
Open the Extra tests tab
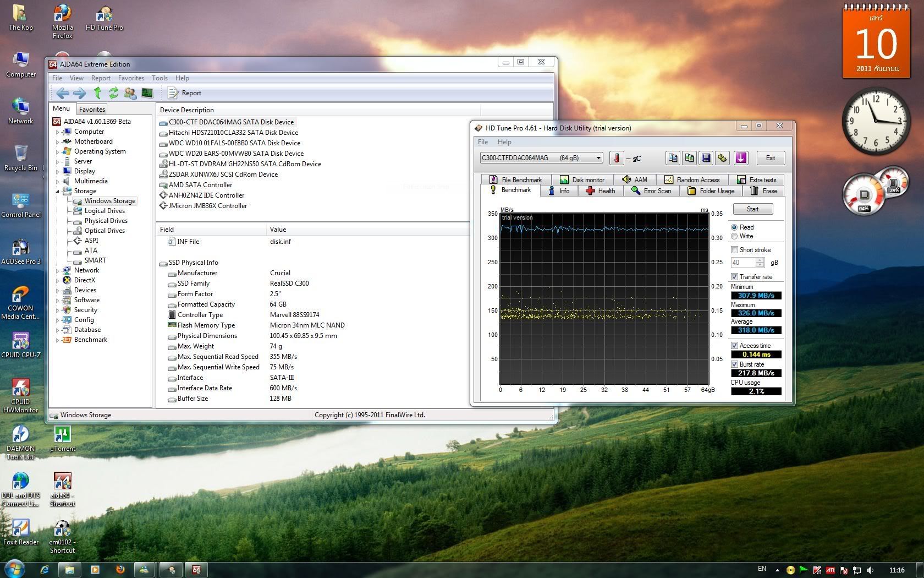click(756, 180)
